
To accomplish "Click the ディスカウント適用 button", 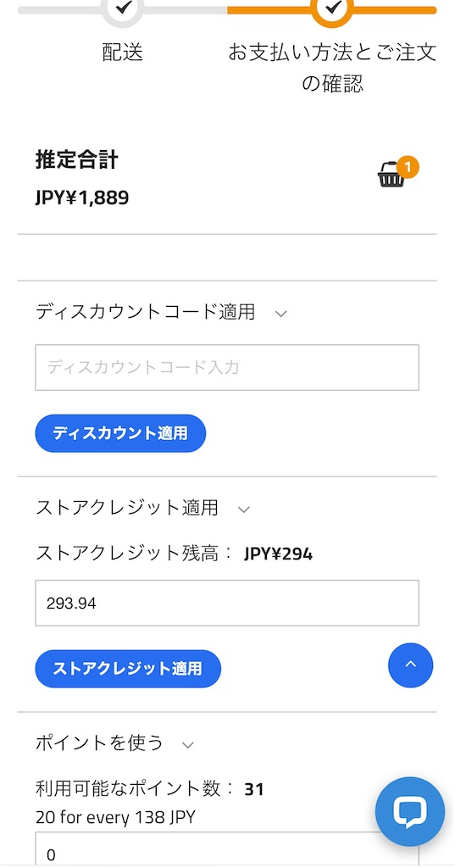I will pos(120,433).
